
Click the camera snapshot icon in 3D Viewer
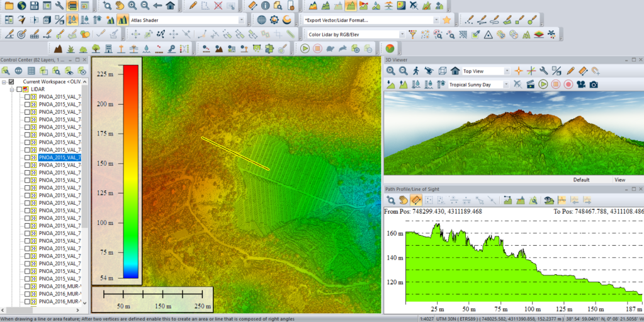click(x=593, y=84)
